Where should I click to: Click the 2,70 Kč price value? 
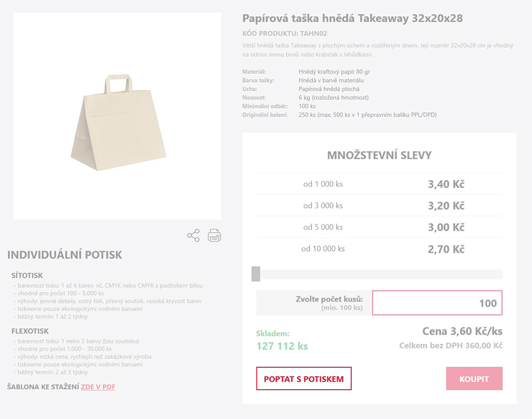[446, 249]
